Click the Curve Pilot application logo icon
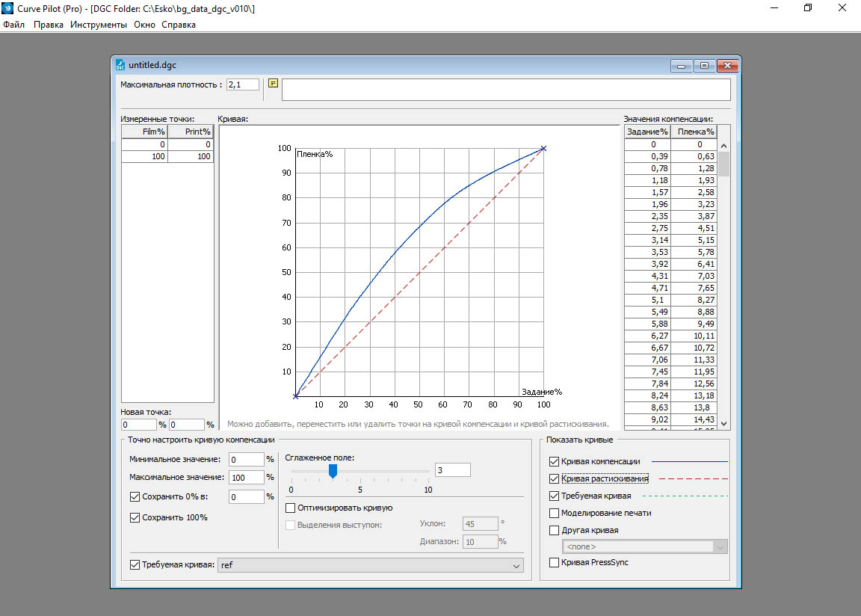The image size is (861, 616). click(x=7, y=8)
